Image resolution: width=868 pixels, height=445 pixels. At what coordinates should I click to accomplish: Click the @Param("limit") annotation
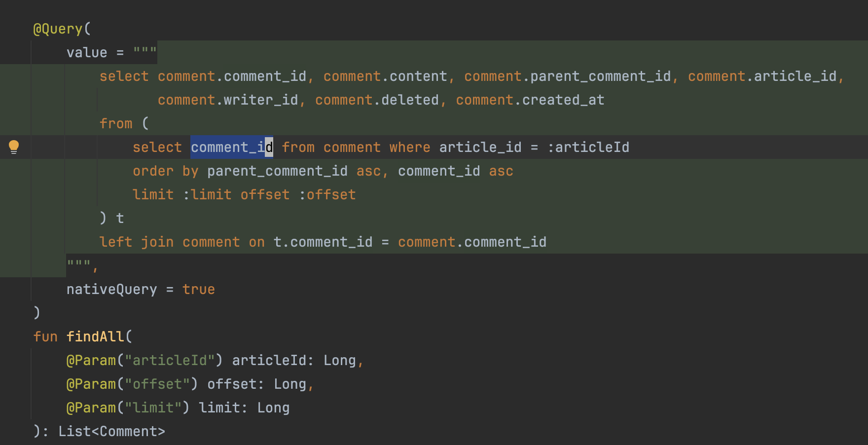[128, 408]
